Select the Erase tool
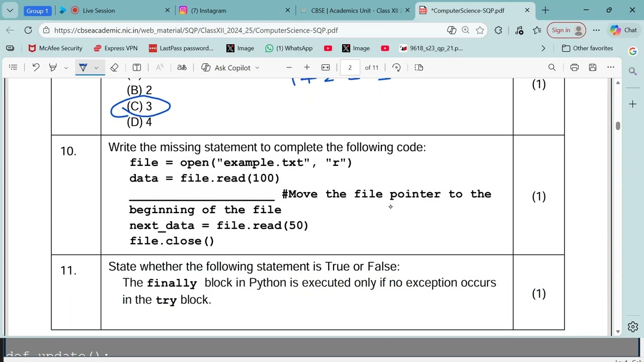Screen dimensions: 644x362 (114, 67)
